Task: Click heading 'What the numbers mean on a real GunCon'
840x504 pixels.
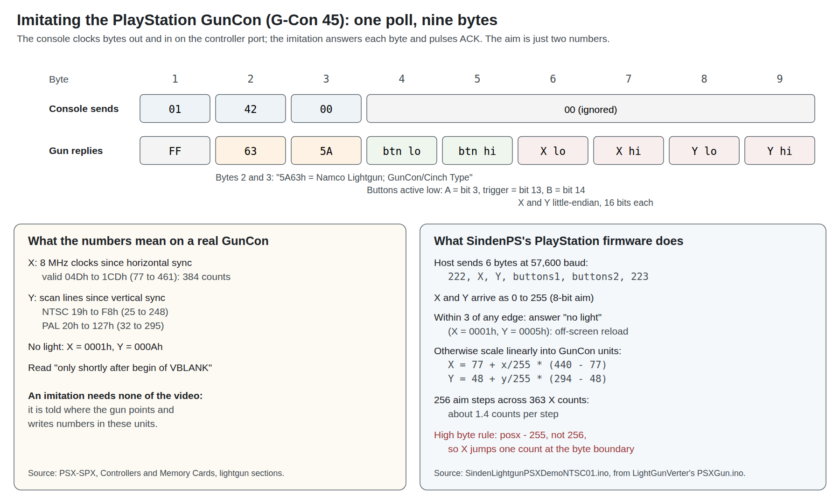Action: pyautogui.click(x=148, y=241)
